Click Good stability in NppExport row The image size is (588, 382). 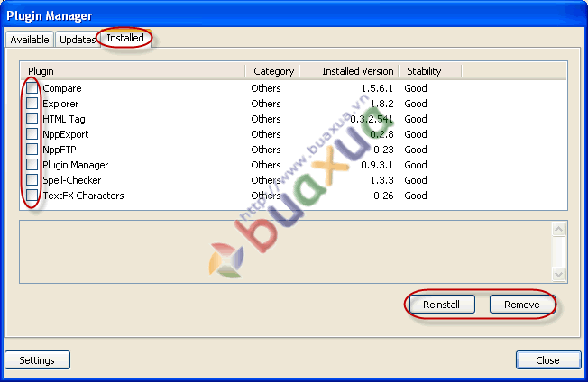(x=416, y=134)
